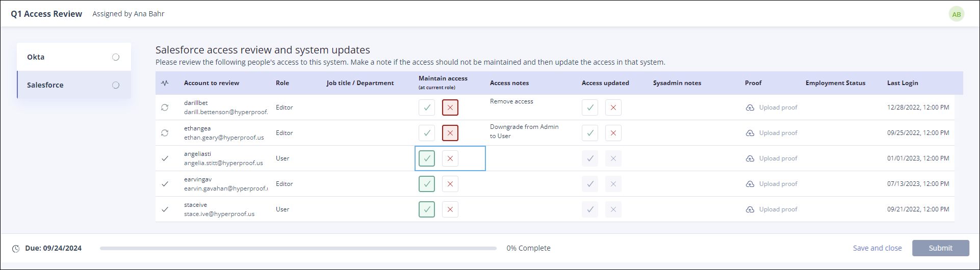Click the checkmark status icon for earvingav

tap(165, 184)
